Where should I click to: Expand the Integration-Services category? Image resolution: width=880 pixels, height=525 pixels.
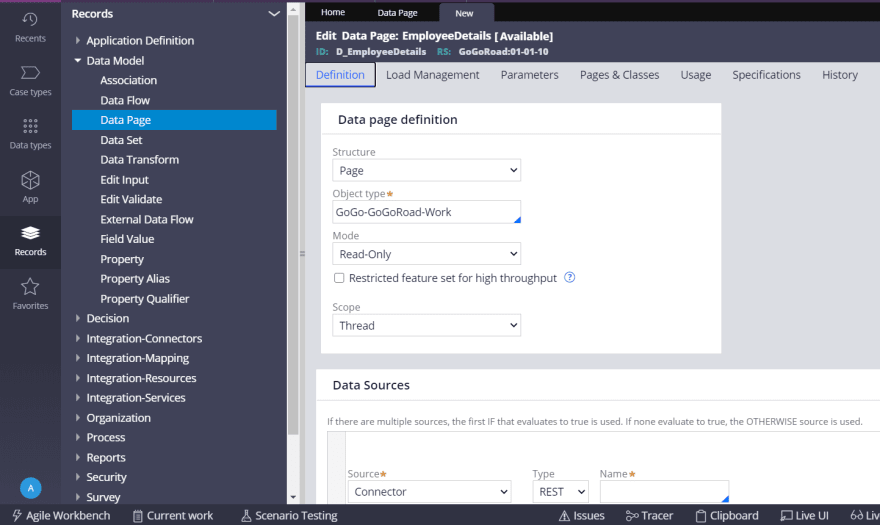(x=77, y=398)
